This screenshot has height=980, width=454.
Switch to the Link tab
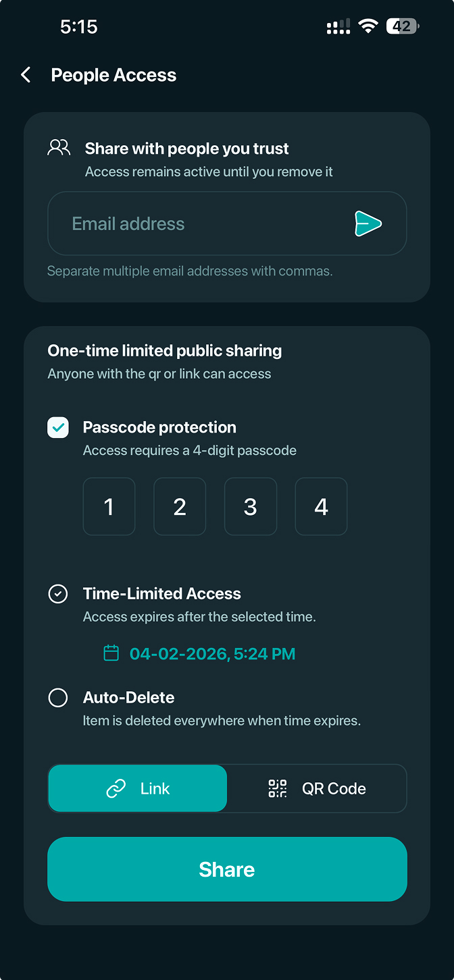(138, 788)
